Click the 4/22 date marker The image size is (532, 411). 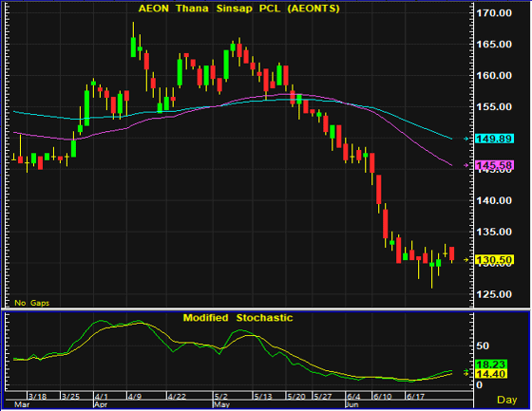[x=177, y=397]
